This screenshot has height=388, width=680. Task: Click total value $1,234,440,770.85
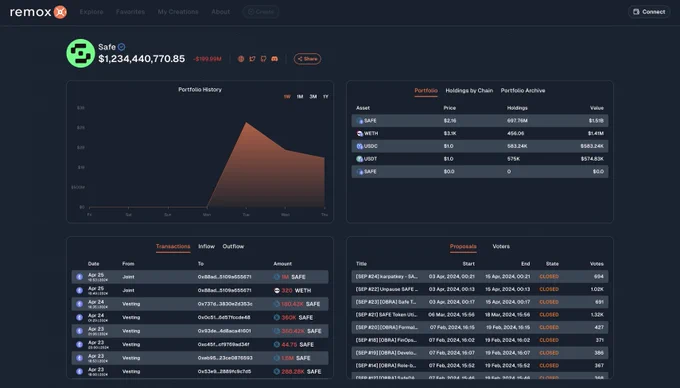point(142,59)
